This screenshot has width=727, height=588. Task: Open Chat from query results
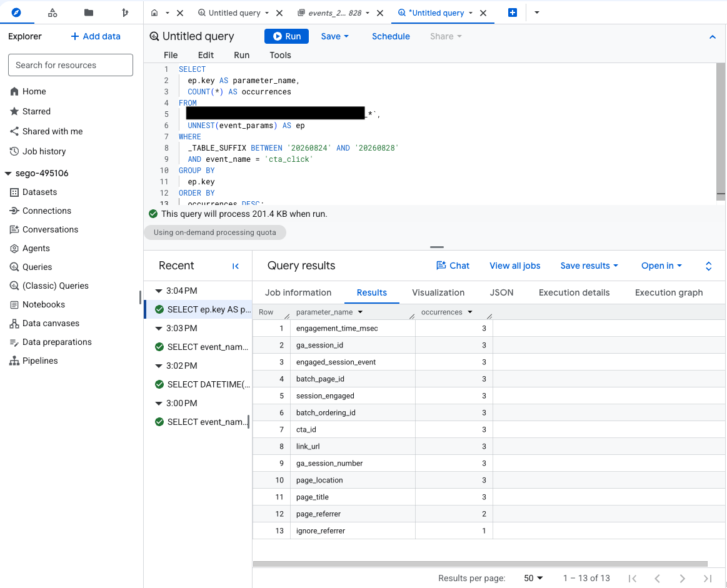click(x=453, y=266)
